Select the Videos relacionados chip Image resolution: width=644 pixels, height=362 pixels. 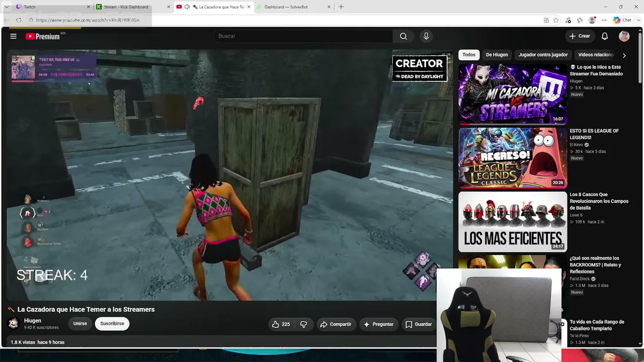tap(596, 55)
